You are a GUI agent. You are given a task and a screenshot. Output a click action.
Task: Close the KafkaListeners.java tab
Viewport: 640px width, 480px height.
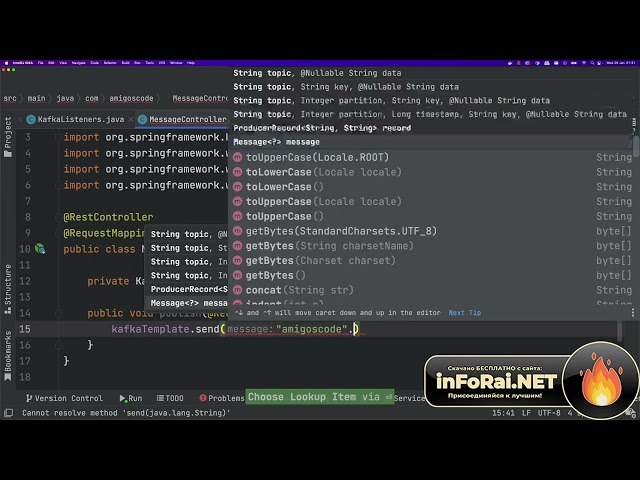point(131,120)
